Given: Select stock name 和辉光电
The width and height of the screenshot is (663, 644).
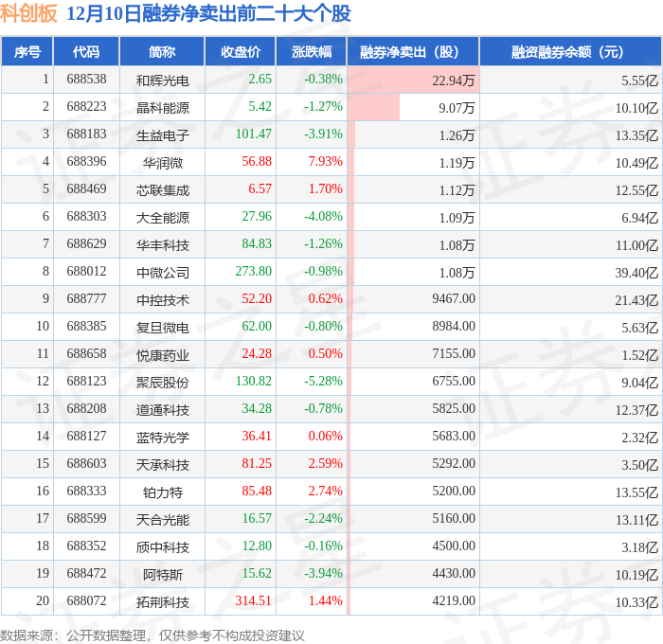Looking at the screenshot, I should tap(162, 80).
